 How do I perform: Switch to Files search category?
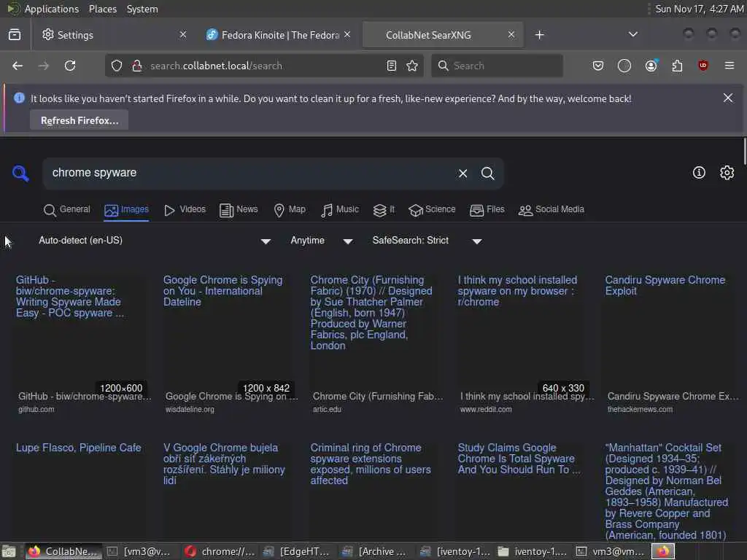coord(487,209)
